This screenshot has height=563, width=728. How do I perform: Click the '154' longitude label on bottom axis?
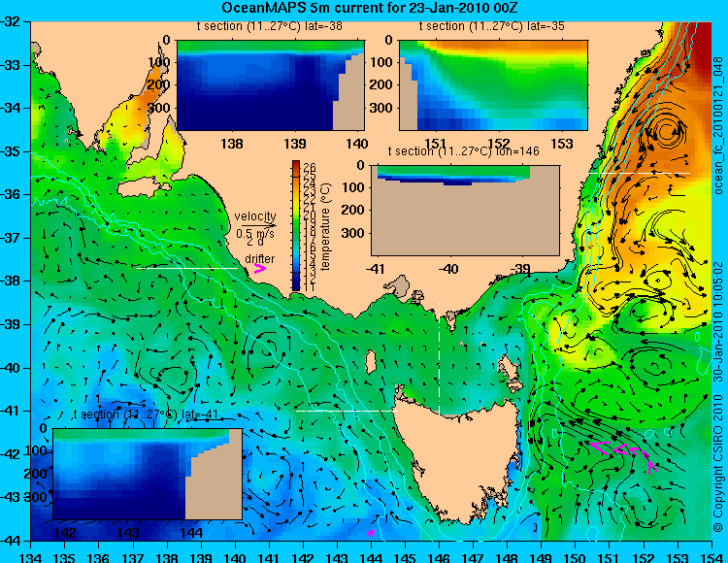tap(711, 556)
